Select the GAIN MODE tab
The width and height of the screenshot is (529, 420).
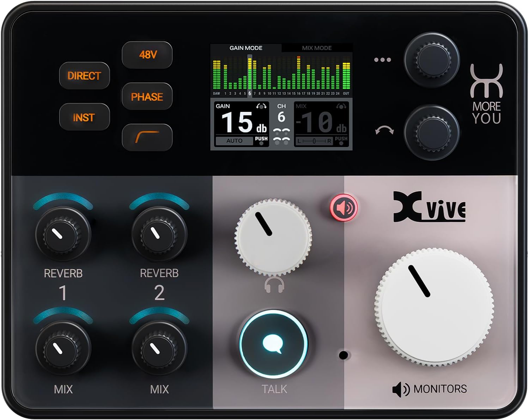[x=247, y=48]
